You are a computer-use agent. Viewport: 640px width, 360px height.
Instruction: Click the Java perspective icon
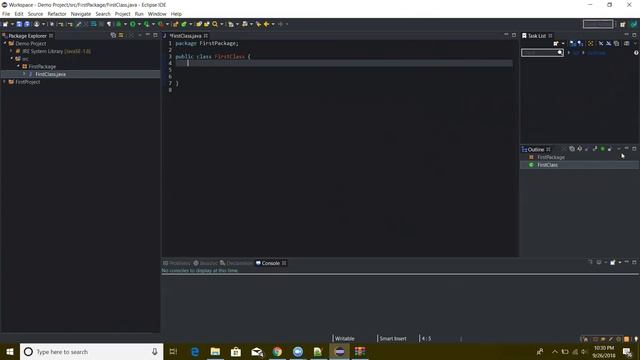coord(633,24)
